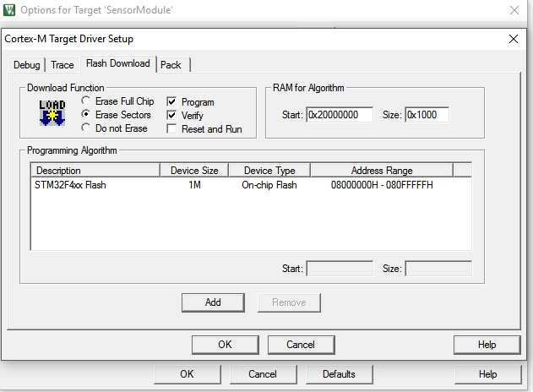Open Help in the Target Driver Setup dialog
533x392 pixels.
(487, 345)
